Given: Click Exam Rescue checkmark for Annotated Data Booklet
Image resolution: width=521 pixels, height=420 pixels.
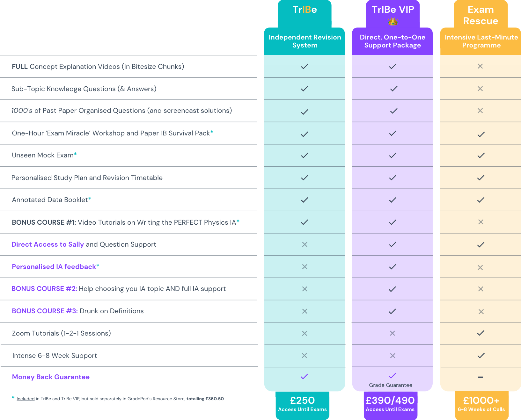Looking at the screenshot, I should click(x=481, y=200).
